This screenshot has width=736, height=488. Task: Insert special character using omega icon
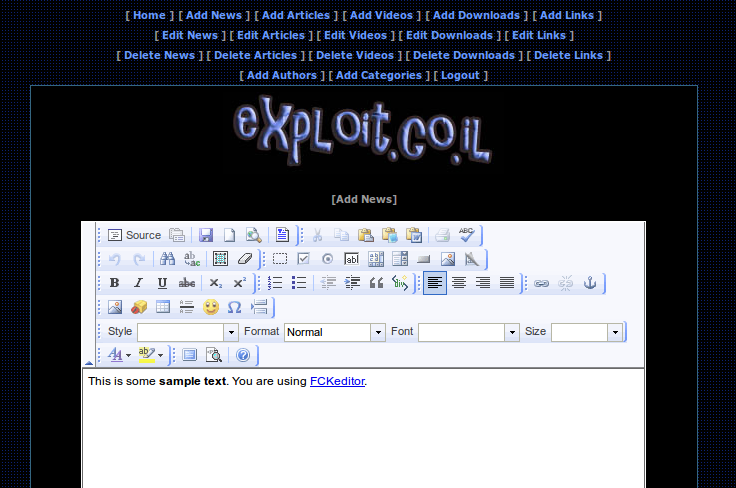click(x=235, y=307)
